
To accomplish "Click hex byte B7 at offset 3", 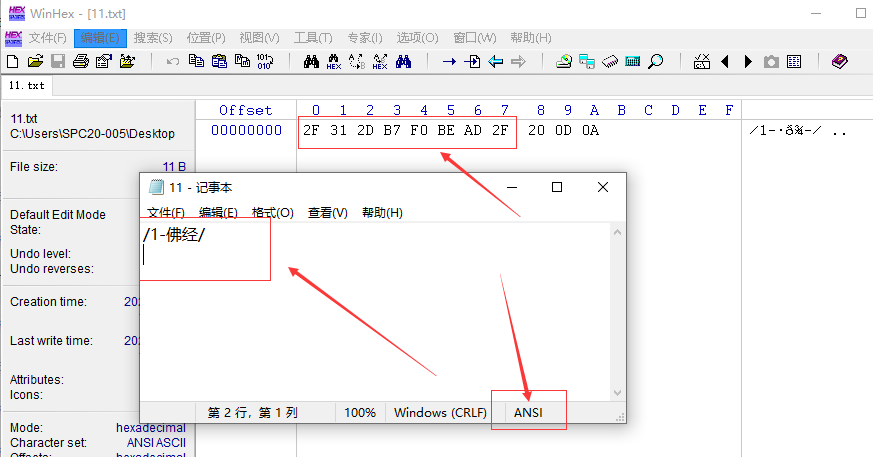I will tap(392, 130).
